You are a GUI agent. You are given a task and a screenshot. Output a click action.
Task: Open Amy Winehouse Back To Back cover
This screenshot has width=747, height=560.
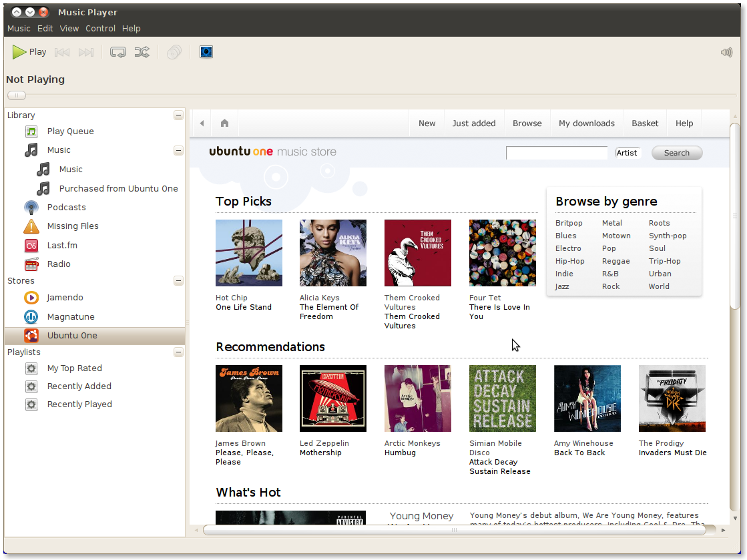[x=587, y=398]
